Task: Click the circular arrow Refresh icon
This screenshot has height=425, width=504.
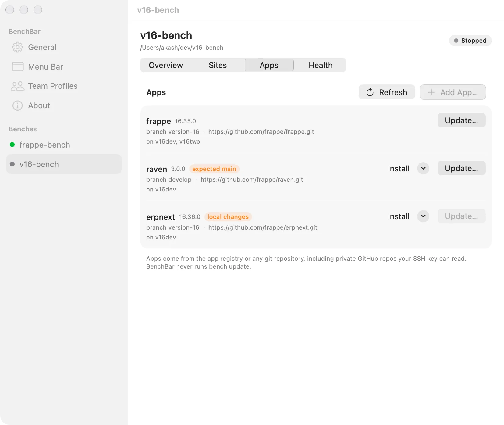Action: pyautogui.click(x=370, y=92)
